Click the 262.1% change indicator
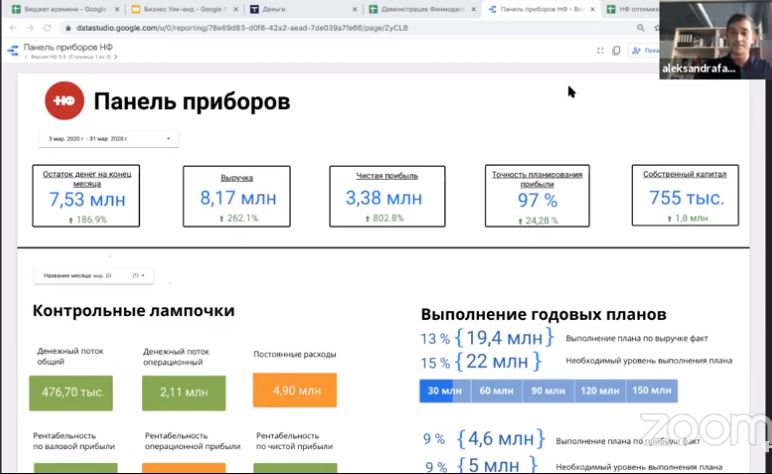Image resolution: width=772 pixels, height=474 pixels. (x=238, y=218)
